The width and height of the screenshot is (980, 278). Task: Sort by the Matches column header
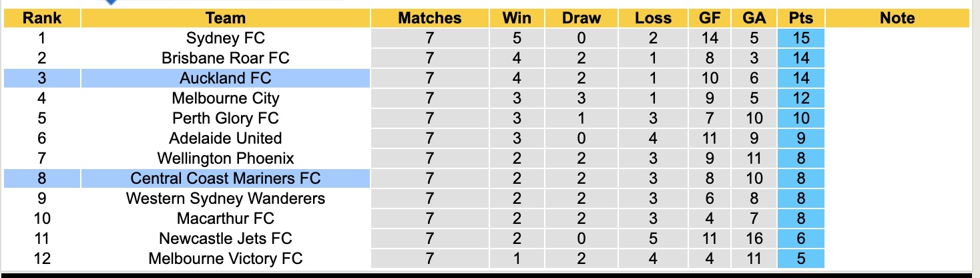tap(429, 18)
